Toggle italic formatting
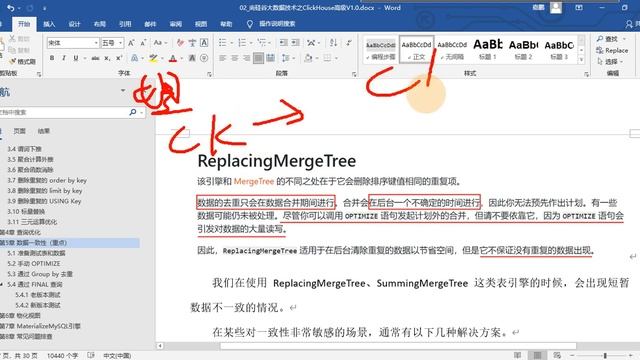This screenshot has width=640, height=360. 64,58
